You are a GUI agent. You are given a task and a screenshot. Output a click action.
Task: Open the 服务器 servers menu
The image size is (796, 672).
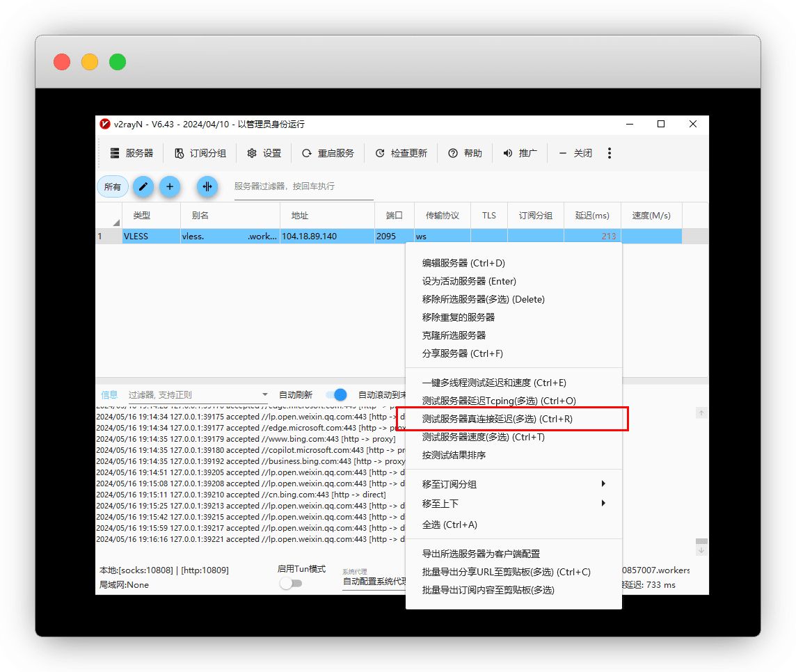[x=132, y=153]
